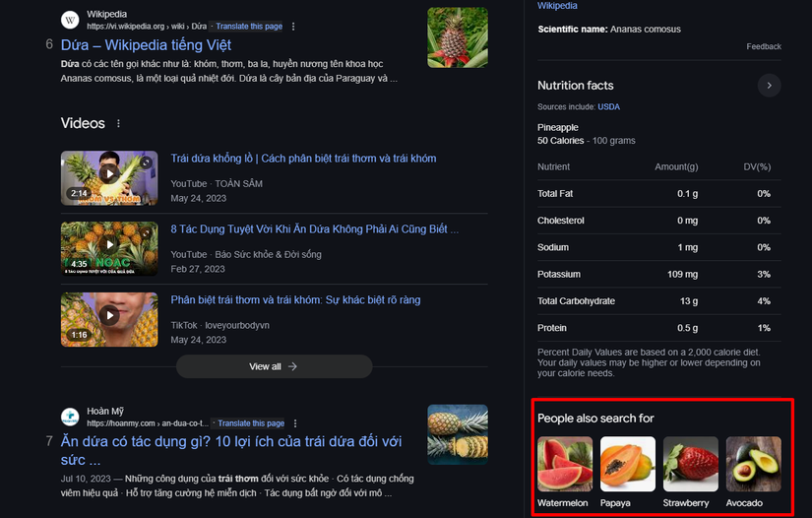Click View all videos button
The image size is (812, 518).
click(x=274, y=366)
